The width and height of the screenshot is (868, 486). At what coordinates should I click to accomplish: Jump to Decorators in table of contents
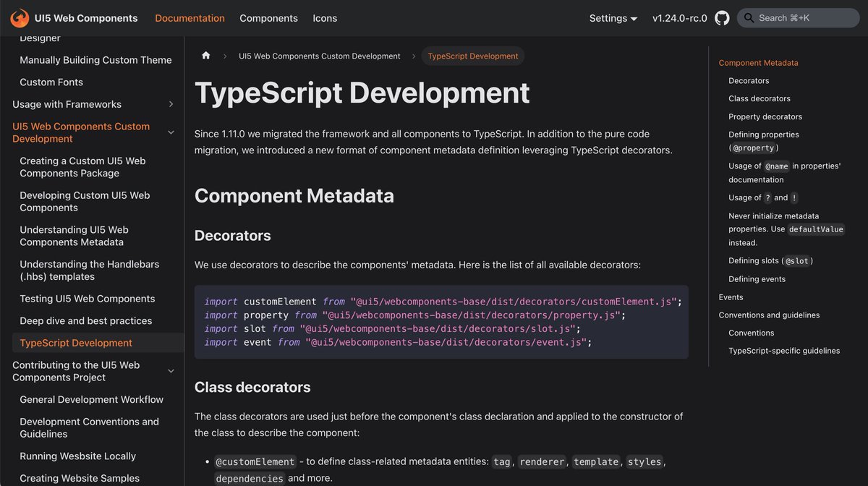(749, 81)
